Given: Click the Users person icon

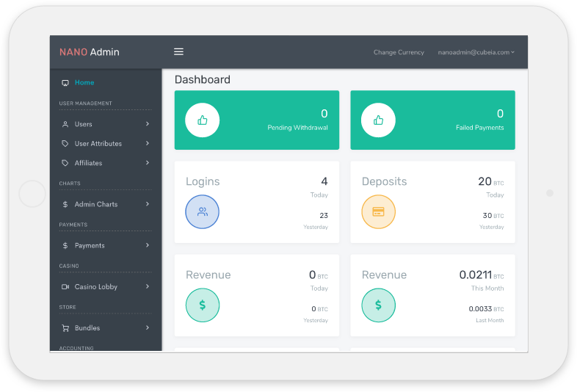Looking at the screenshot, I should point(65,124).
